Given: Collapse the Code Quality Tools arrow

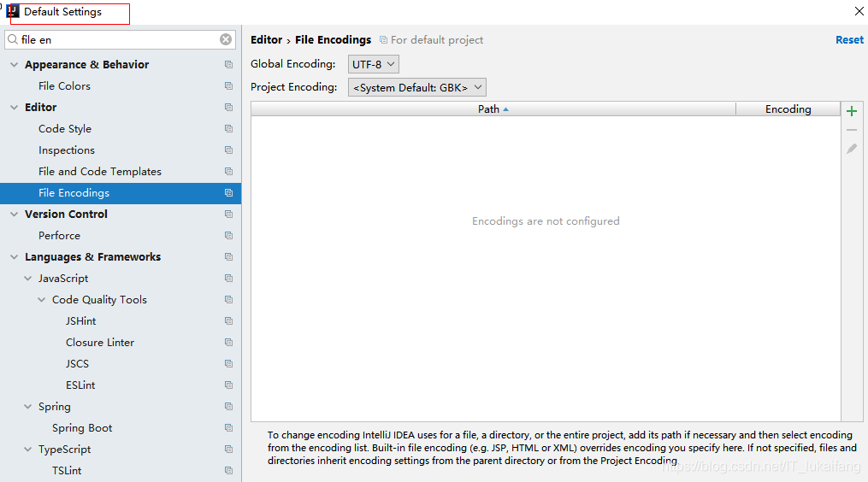Looking at the screenshot, I should click(x=42, y=299).
